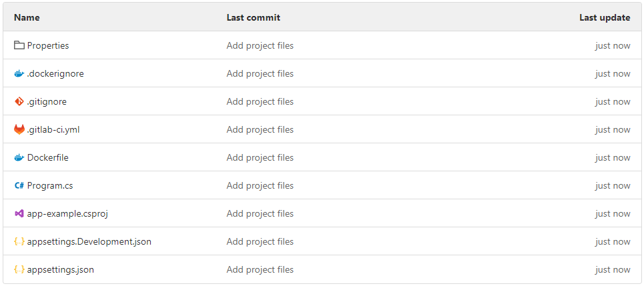Open the appsettings.Development.json file

pos(89,241)
